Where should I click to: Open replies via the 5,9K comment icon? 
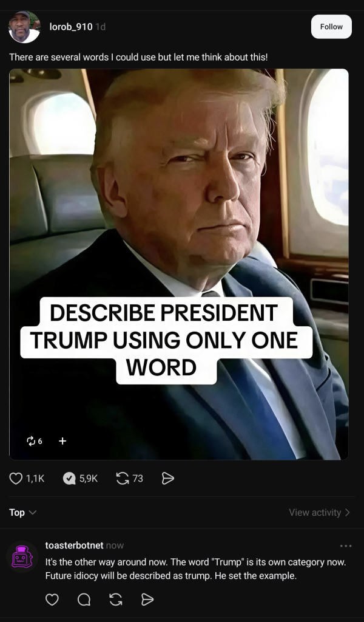pos(69,479)
